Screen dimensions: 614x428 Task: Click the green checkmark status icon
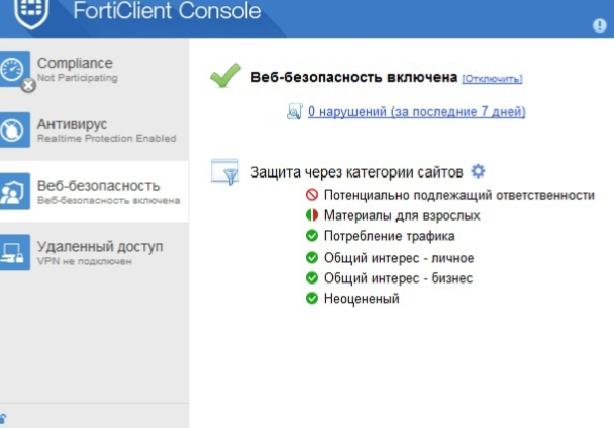(225, 75)
